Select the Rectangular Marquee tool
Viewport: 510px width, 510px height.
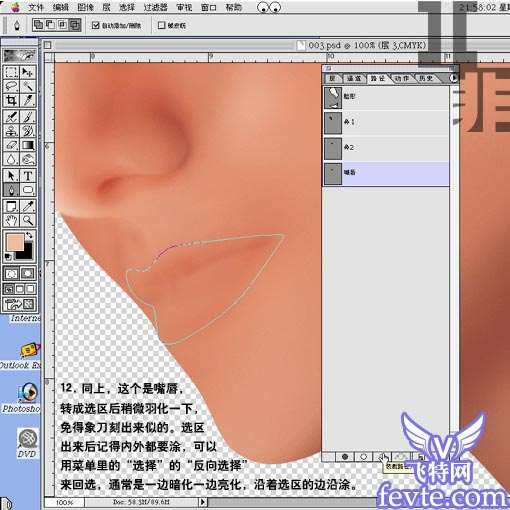12,72
